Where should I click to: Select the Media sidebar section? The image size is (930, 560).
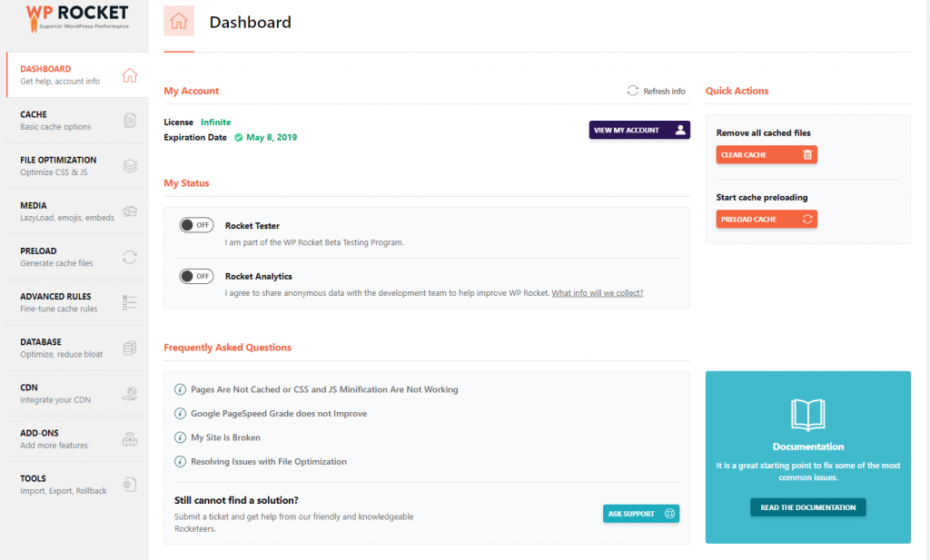78,211
